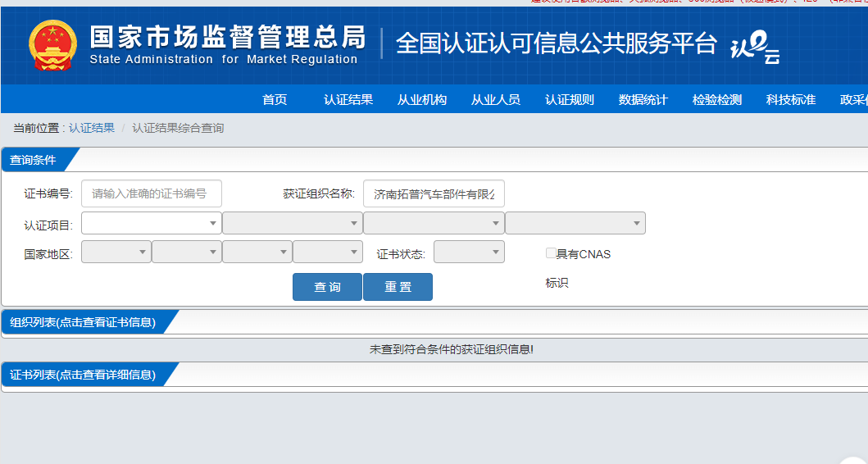This screenshot has height=464, width=868.
Task: Click the 认e云 logo icon
Action: [x=755, y=48]
